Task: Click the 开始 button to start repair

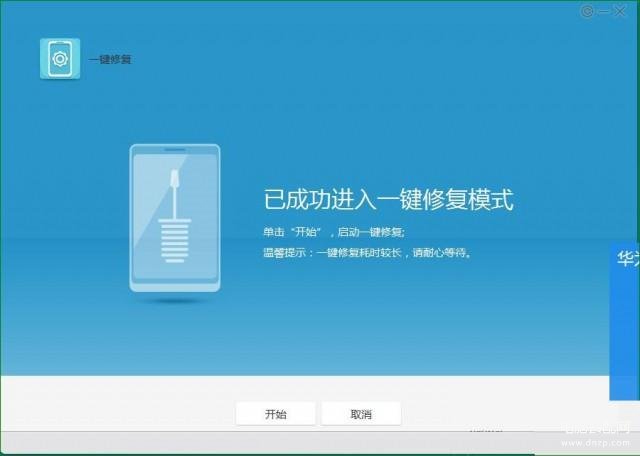Action: (275, 414)
